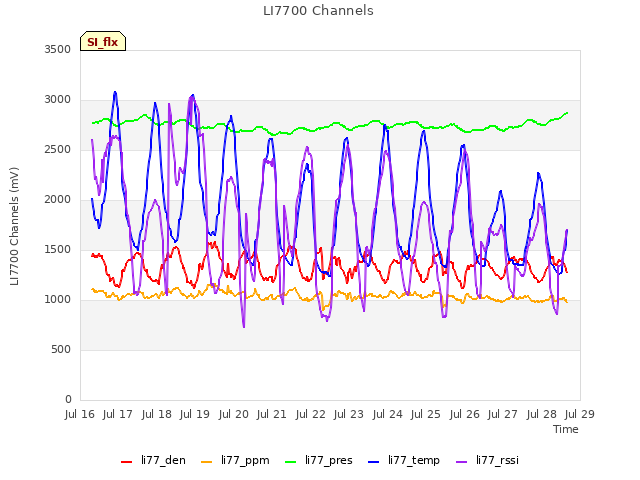
Task: Click the Jul 20 x-axis tick label
Action: click(233, 414)
